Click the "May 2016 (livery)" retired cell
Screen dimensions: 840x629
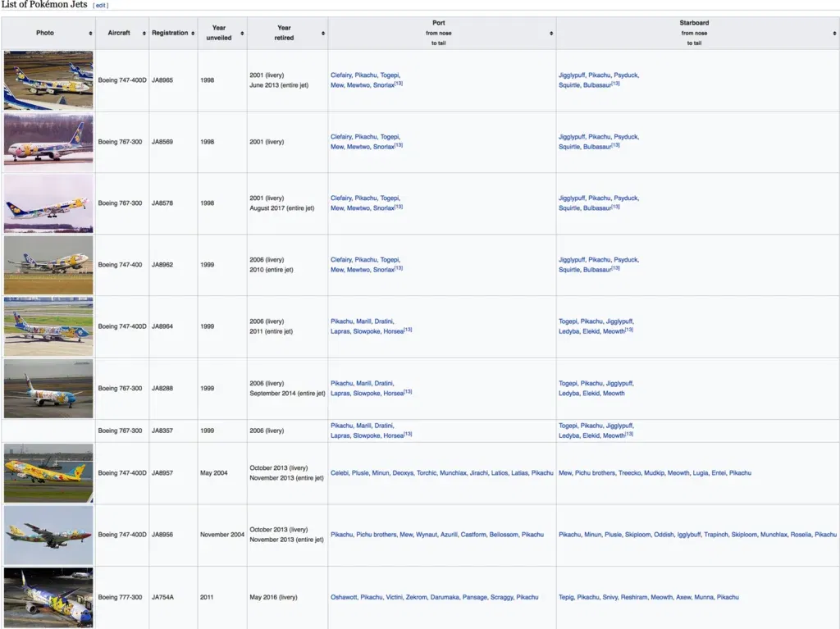coord(273,597)
